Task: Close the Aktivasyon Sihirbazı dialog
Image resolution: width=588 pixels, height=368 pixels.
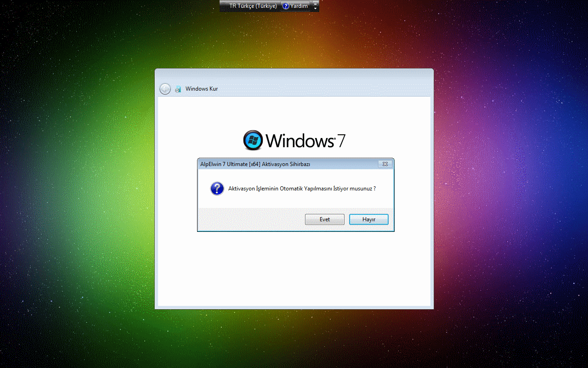Action: (384, 164)
